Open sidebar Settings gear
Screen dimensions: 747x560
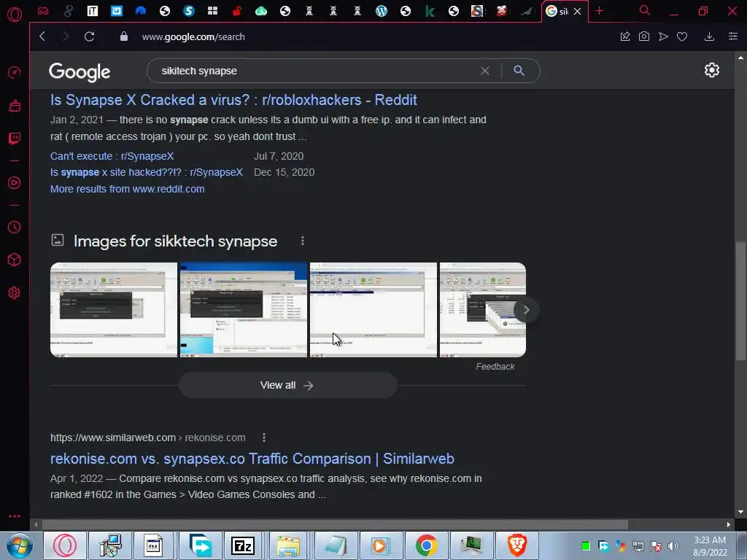15,292
